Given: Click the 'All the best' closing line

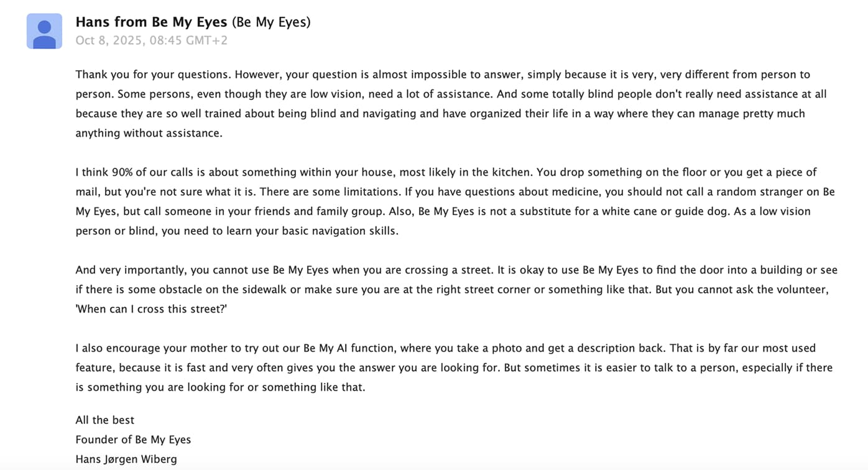Looking at the screenshot, I should (105, 420).
